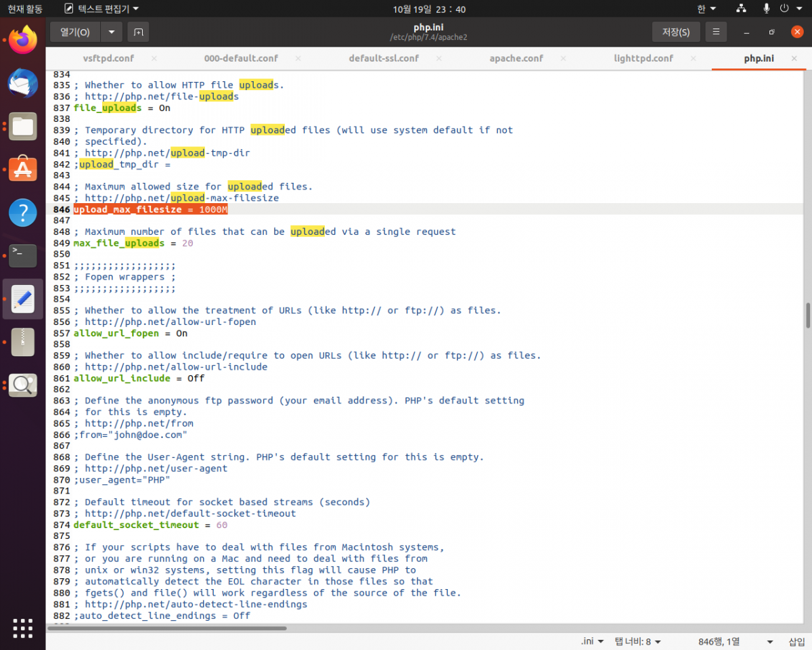Expand the recent files arrow beside 열기(O)
812x650 pixels.
point(112,32)
